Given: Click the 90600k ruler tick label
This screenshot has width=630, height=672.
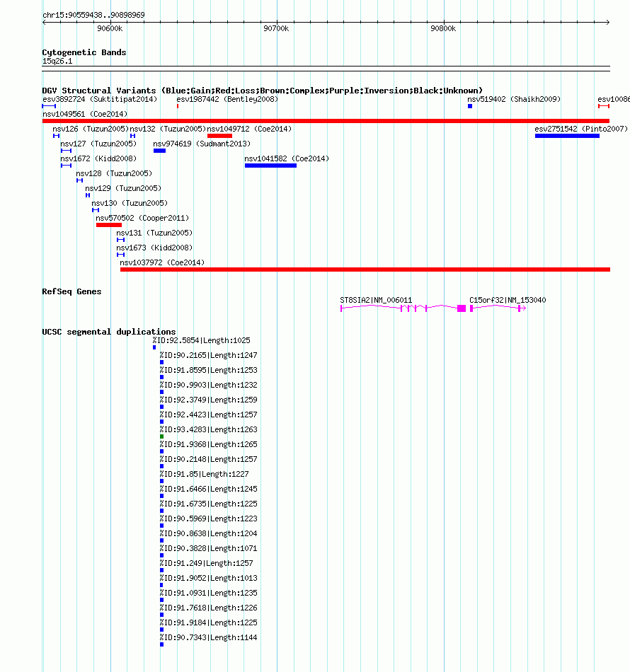Looking at the screenshot, I should [110, 29].
